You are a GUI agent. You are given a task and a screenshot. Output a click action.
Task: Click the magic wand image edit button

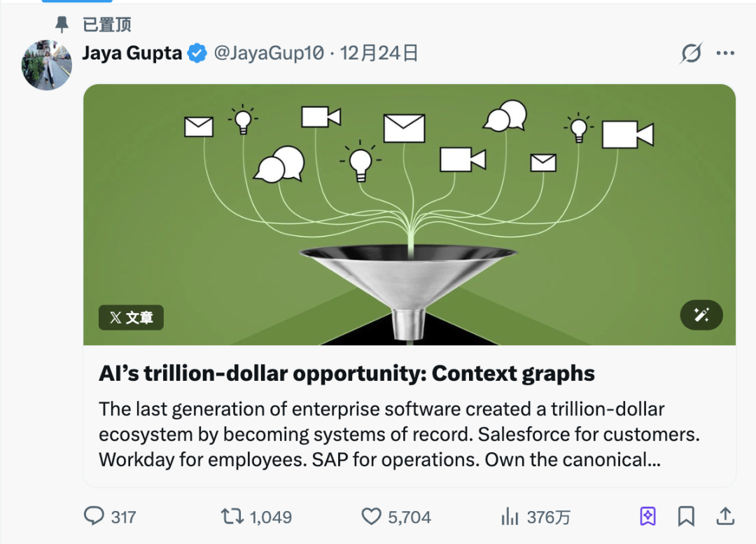(x=701, y=315)
